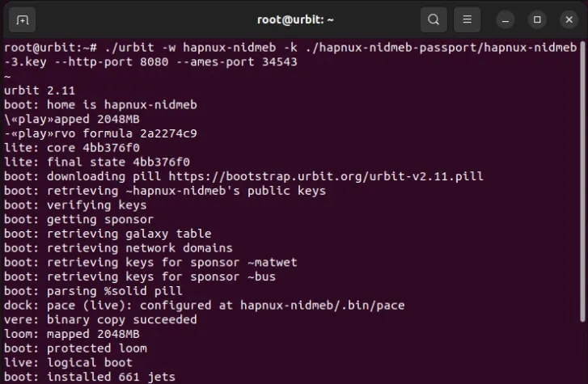The image size is (588, 384).
Task: Open the bootstrap.urbit.org pill URL
Action: pos(326,176)
